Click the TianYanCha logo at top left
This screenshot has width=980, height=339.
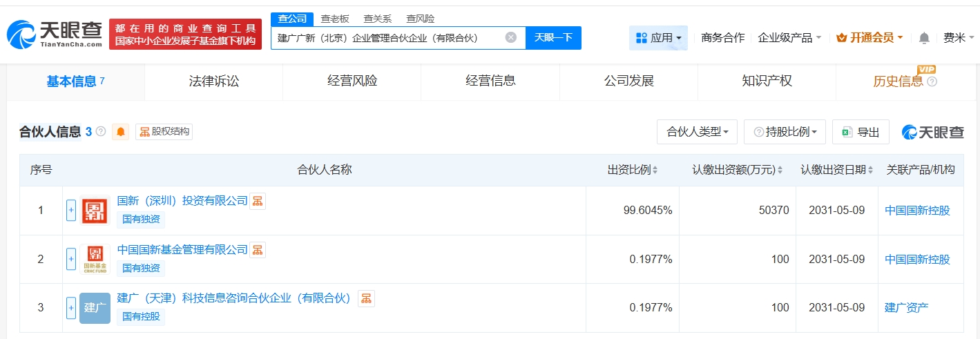pyautogui.click(x=54, y=33)
